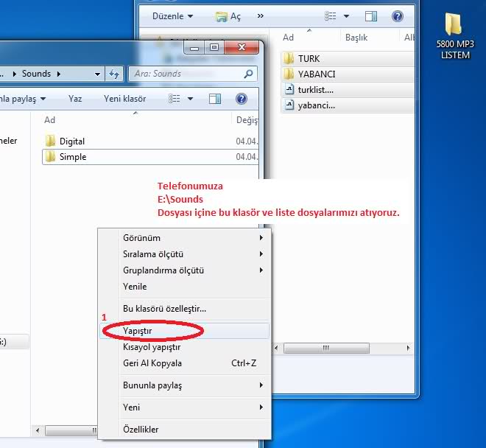The image size is (486, 448).
Task: Click the help icon in back window
Action: pos(397,15)
